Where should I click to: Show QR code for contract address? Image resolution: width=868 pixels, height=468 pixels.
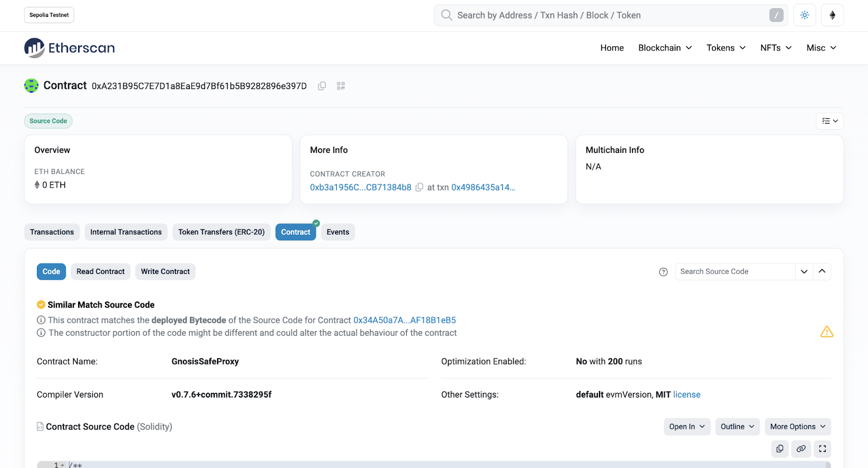pos(341,86)
